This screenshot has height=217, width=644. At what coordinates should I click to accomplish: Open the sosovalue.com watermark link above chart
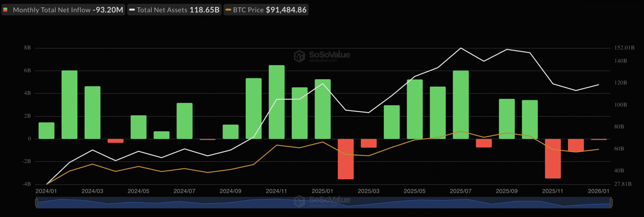point(323,60)
